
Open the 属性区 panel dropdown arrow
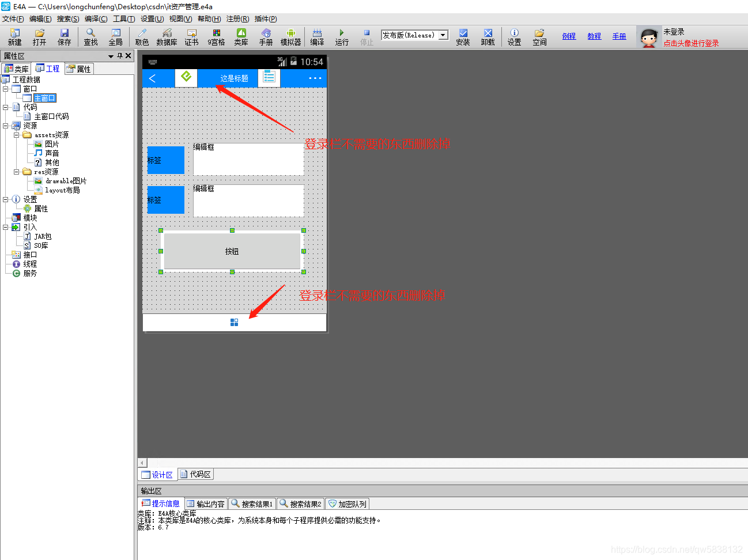pos(111,56)
